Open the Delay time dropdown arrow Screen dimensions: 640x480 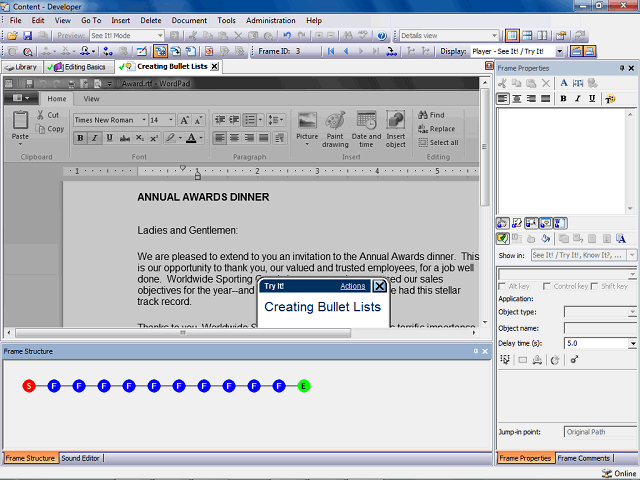632,344
